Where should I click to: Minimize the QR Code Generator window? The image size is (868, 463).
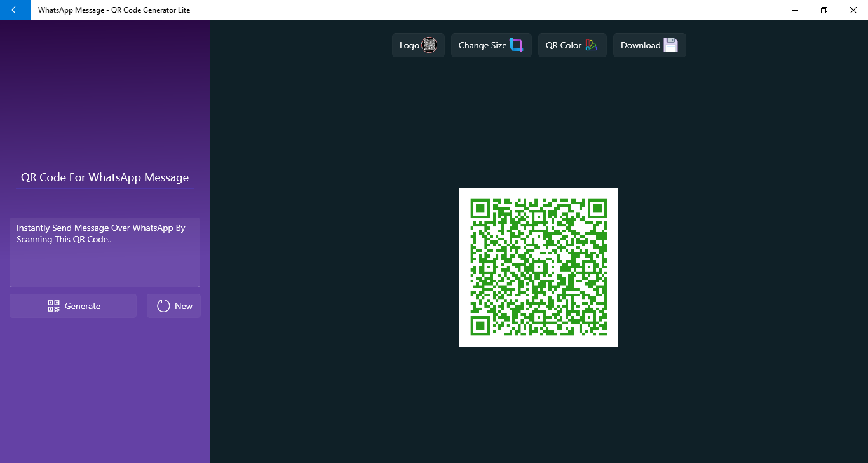point(795,10)
